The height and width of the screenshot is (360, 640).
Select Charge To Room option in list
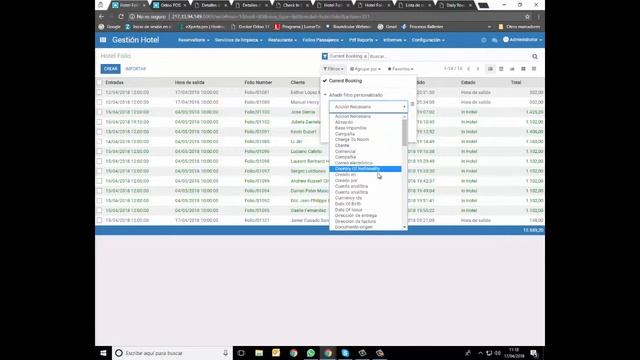click(x=365, y=140)
